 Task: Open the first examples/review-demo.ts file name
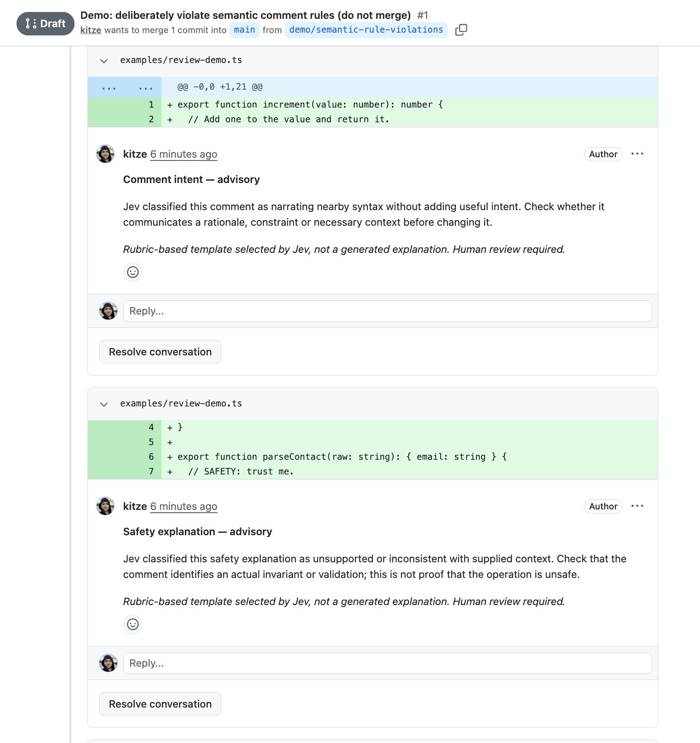pos(181,60)
